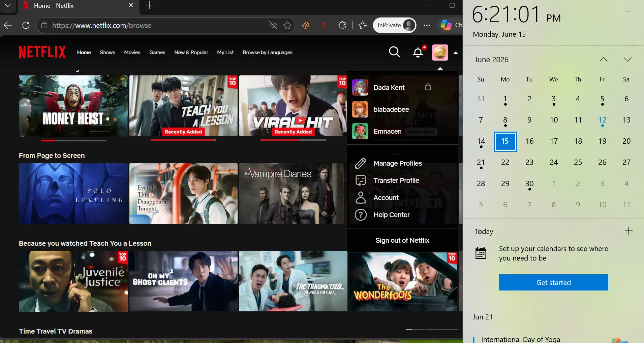Click the Help Center question mark icon

[x=361, y=215]
